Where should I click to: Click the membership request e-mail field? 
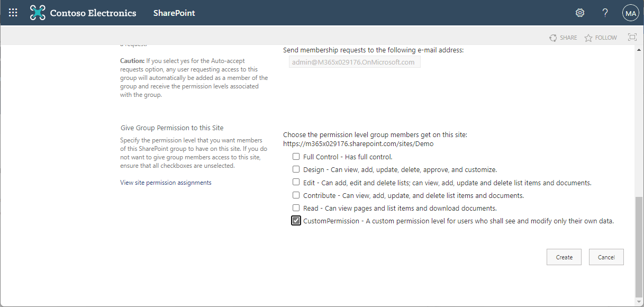point(352,62)
